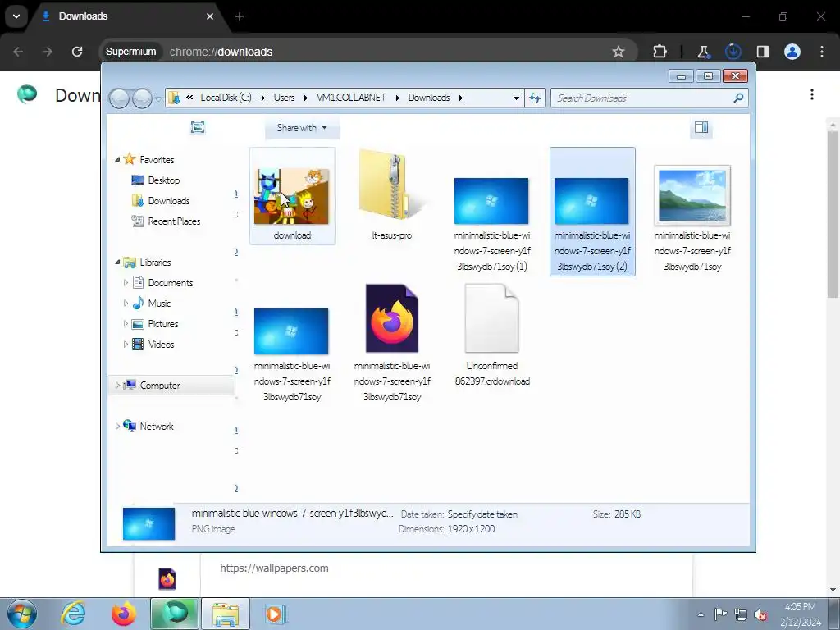The width and height of the screenshot is (840, 630).
Task: Select the lake landscape wallpaper thumbnail
Action: [692, 196]
